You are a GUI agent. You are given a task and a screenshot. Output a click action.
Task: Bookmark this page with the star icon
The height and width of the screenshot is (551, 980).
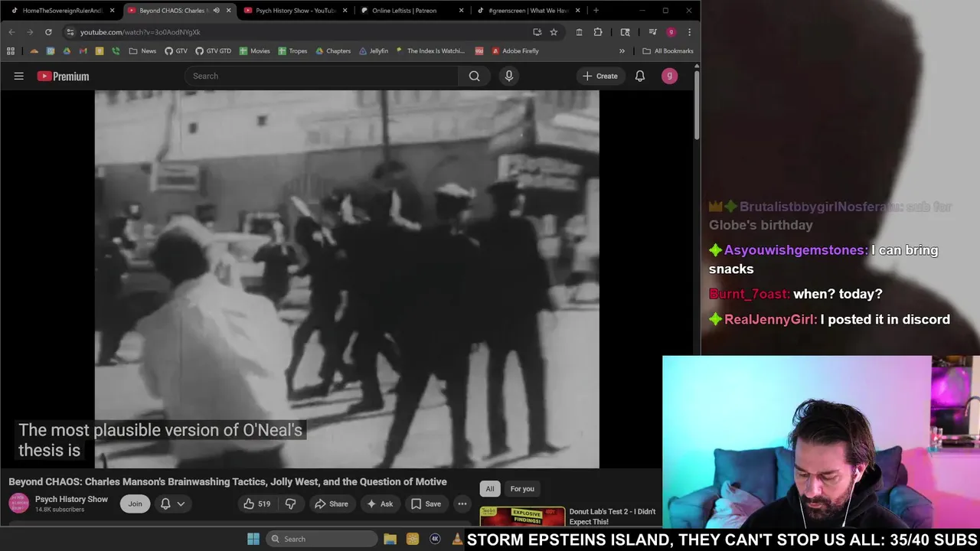pos(554,32)
